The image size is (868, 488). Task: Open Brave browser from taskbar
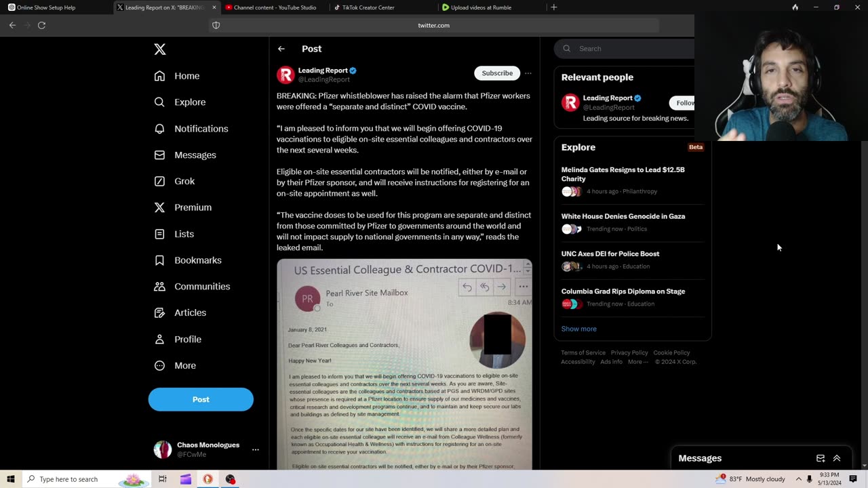208,479
